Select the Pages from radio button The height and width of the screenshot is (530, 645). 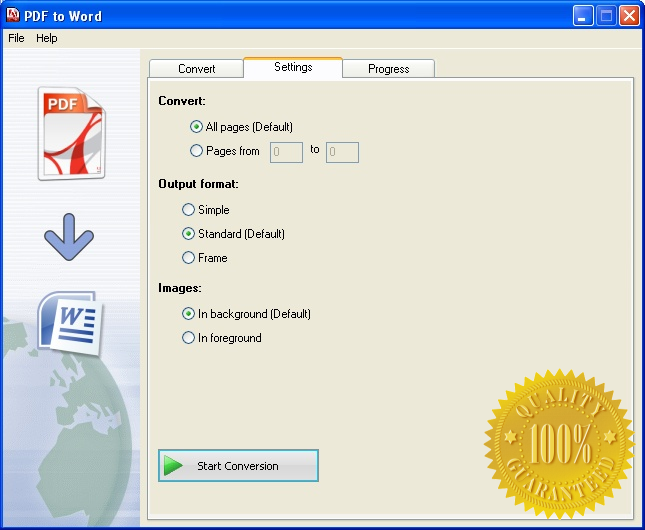[x=196, y=151]
